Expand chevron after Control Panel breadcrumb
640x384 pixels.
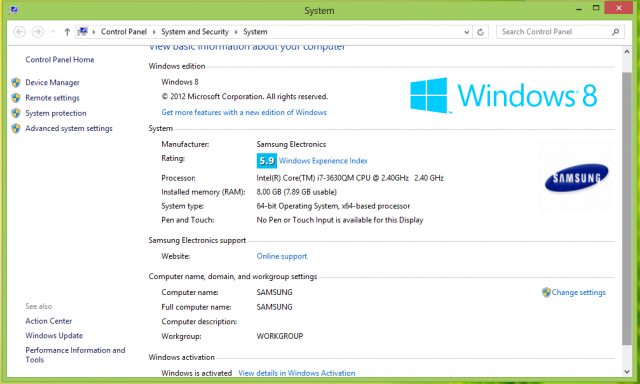pyautogui.click(x=154, y=32)
